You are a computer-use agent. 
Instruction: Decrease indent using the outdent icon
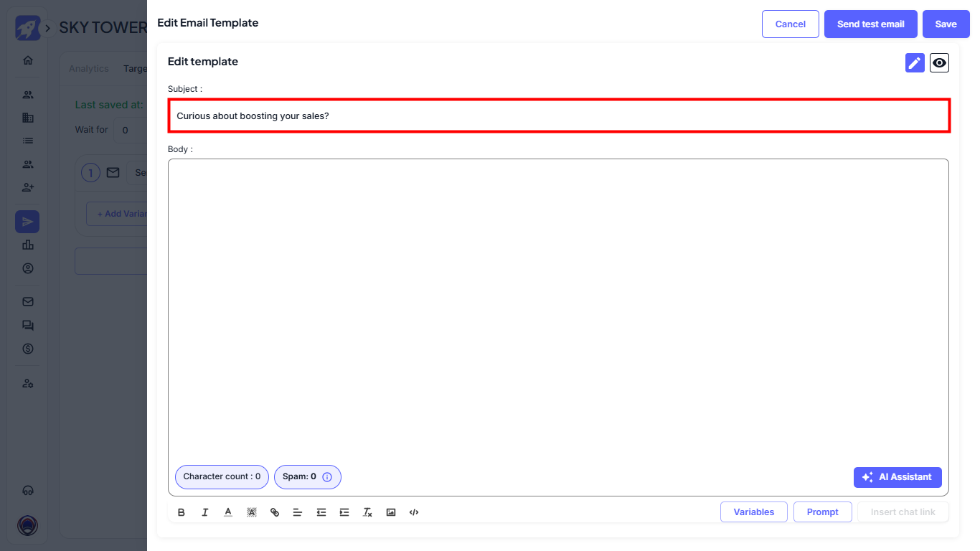[321, 512]
